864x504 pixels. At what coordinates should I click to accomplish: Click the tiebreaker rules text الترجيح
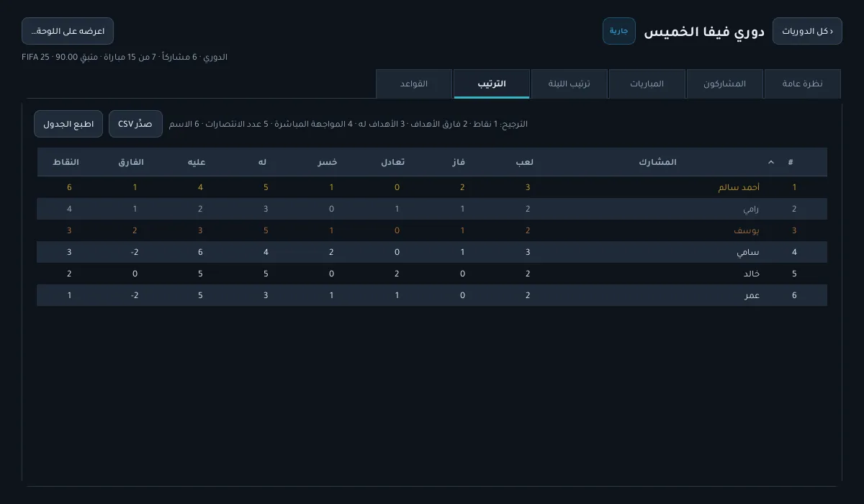click(x=348, y=124)
